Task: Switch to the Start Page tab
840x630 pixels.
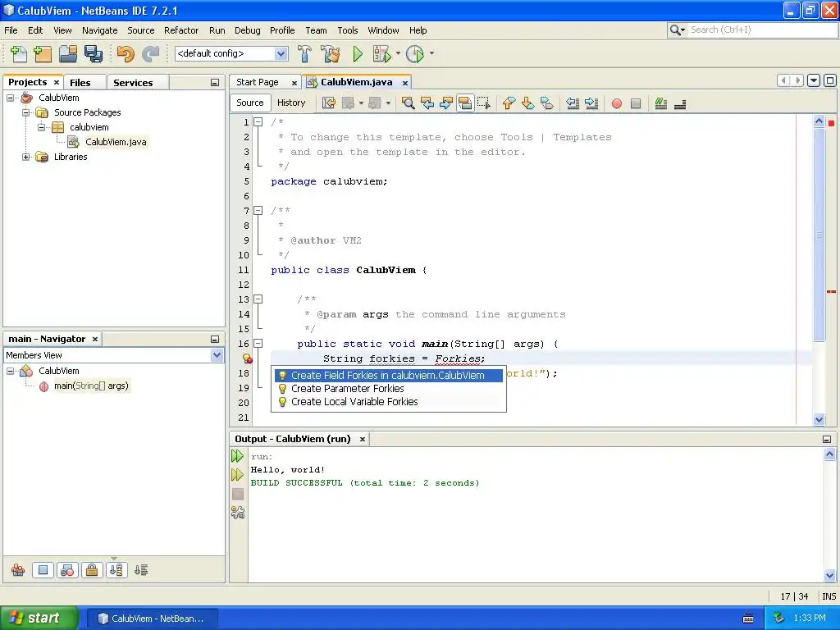Action: pos(258,83)
